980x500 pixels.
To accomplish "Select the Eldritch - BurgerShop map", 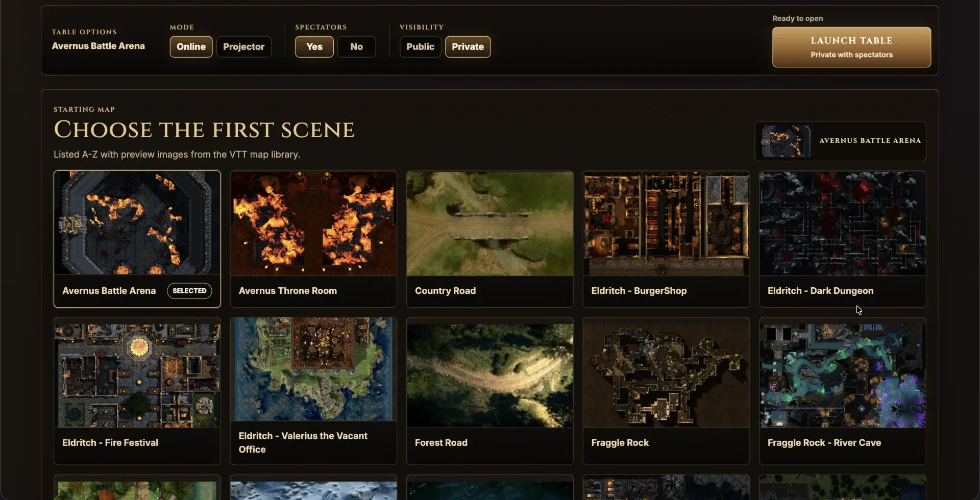I will coord(666,239).
